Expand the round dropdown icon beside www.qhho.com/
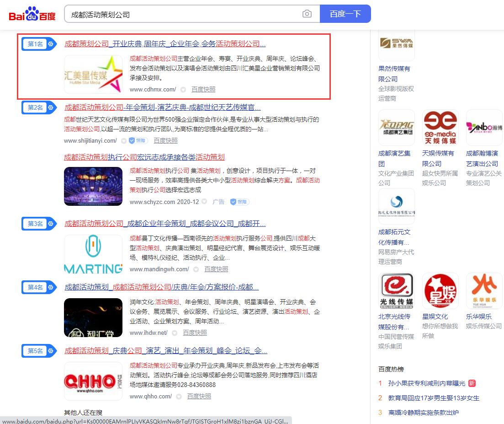The width and height of the screenshot is (504, 424). [x=179, y=397]
